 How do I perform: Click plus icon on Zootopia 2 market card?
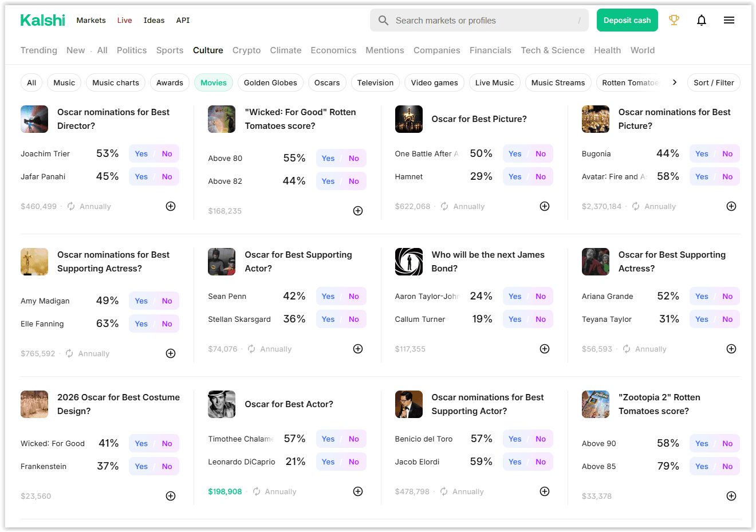pyautogui.click(x=731, y=496)
